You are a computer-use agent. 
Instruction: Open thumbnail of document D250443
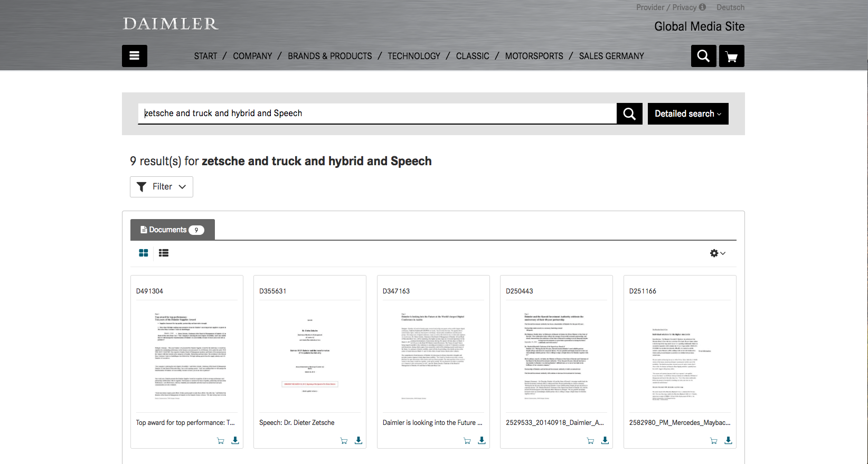pyautogui.click(x=556, y=356)
